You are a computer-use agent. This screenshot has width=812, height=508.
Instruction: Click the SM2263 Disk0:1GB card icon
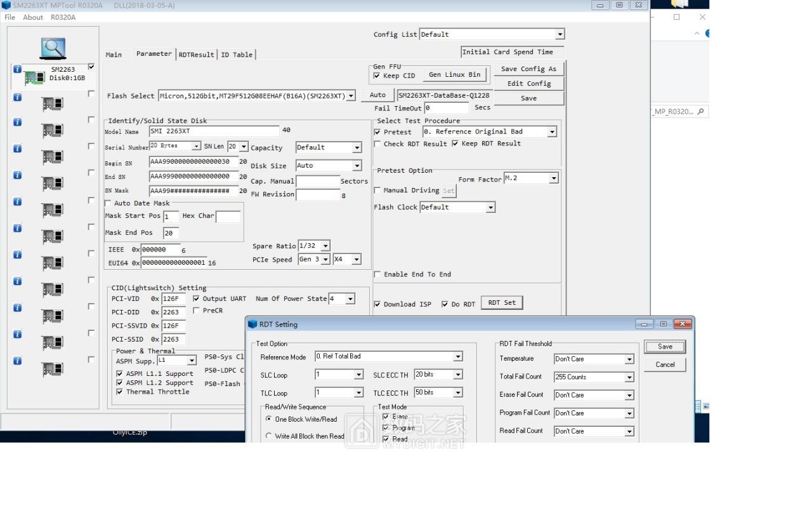click(x=34, y=79)
